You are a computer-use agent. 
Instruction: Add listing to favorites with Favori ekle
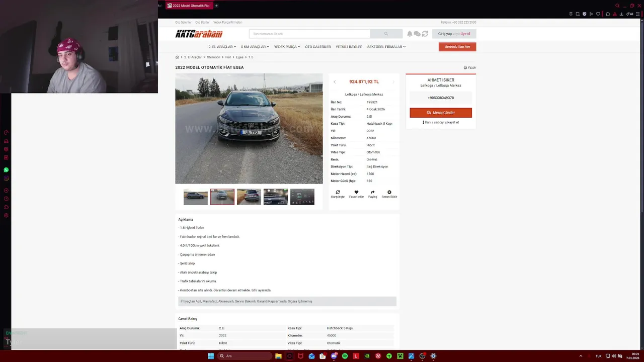(356, 194)
